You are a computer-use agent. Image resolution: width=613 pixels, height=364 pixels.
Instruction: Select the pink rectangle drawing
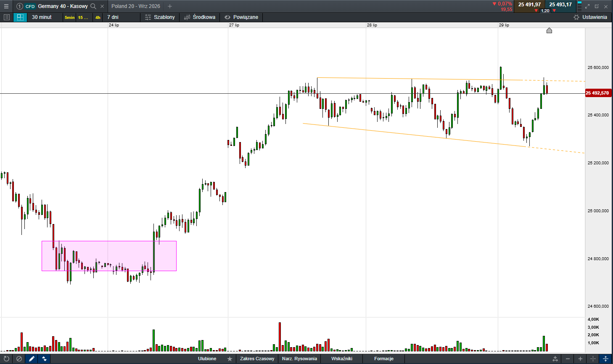click(x=109, y=256)
